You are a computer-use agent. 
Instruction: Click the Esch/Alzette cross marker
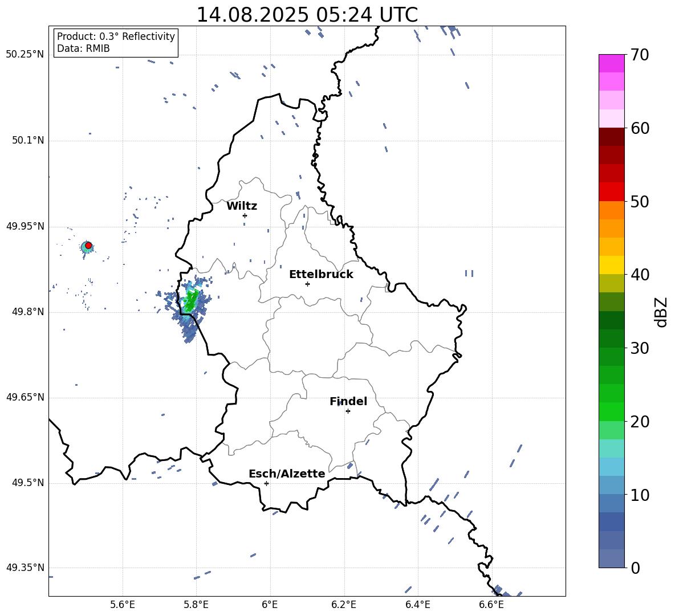[x=266, y=483]
